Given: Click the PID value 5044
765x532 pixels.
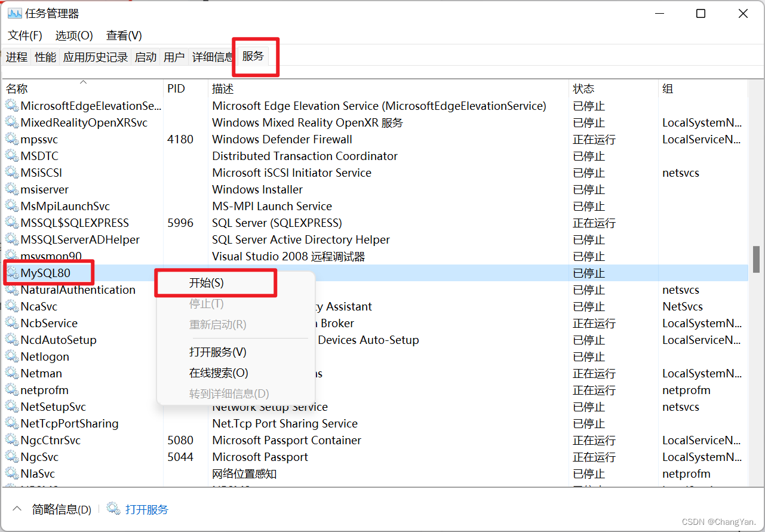Looking at the screenshot, I should click(180, 457).
